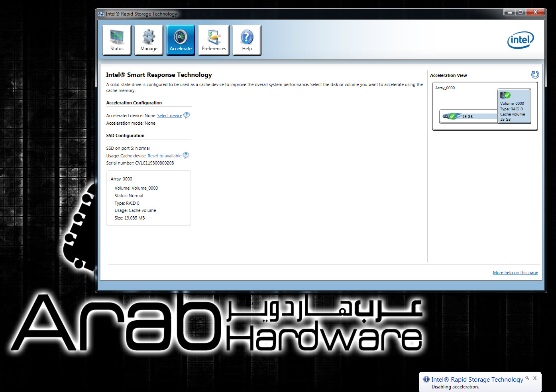Select the 19 GB SSD disk in Acceleration View
Viewport: 556px width, 392px height.
click(469, 116)
